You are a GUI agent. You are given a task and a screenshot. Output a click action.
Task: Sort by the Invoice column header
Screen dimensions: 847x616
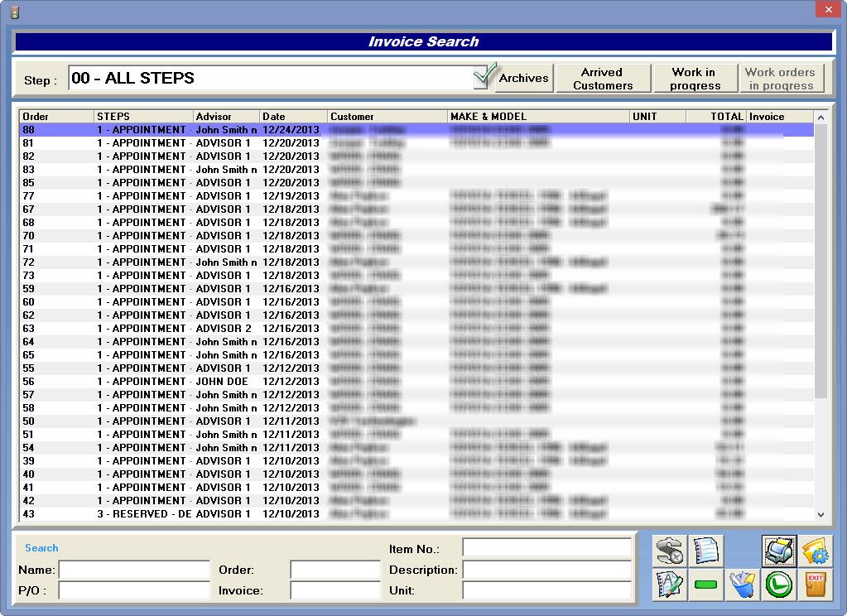pyautogui.click(x=779, y=116)
